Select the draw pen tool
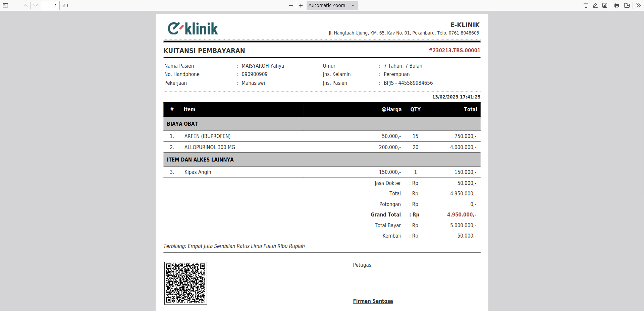The width and height of the screenshot is (644, 311). [595, 5]
